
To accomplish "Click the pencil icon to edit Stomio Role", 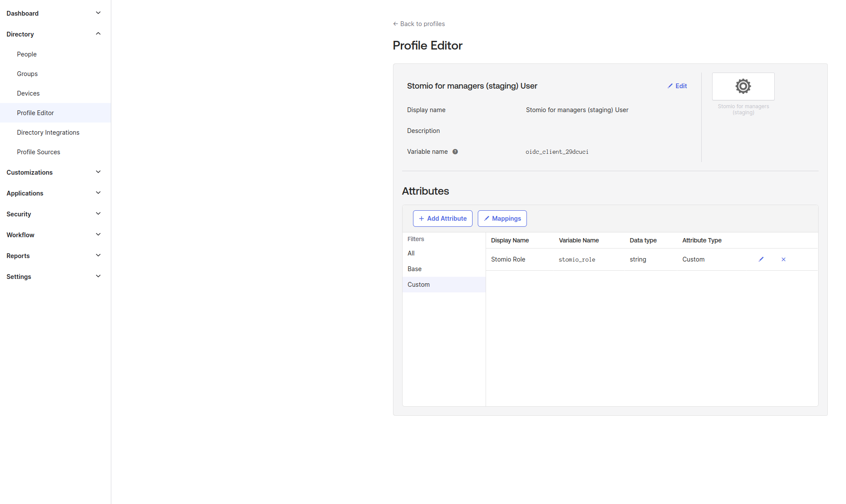I will pyautogui.click(x=761, y=259).
